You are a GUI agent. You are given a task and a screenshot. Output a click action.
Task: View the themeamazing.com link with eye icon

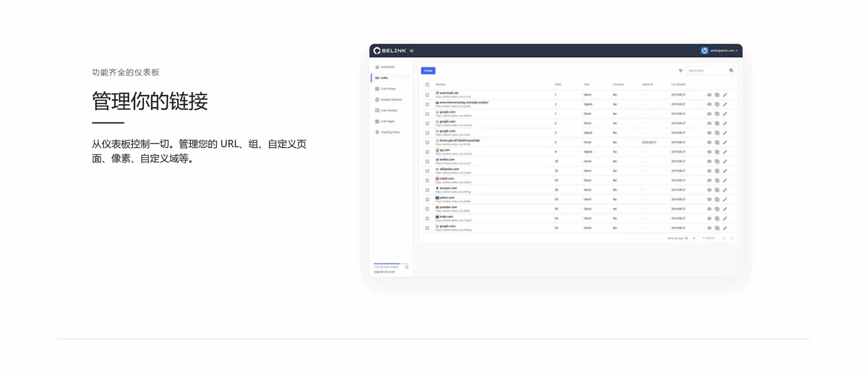point(710,104)
